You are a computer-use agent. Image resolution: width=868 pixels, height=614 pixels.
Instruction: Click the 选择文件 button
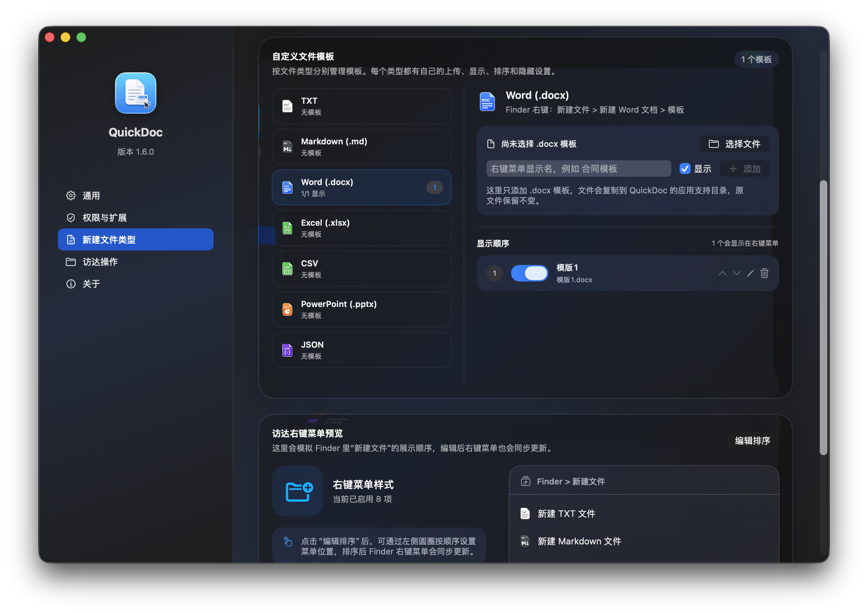point(734,144)
